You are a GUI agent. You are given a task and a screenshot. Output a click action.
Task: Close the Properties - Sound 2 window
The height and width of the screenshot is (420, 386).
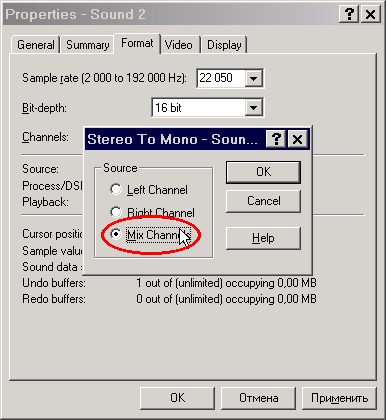point(370,14)
